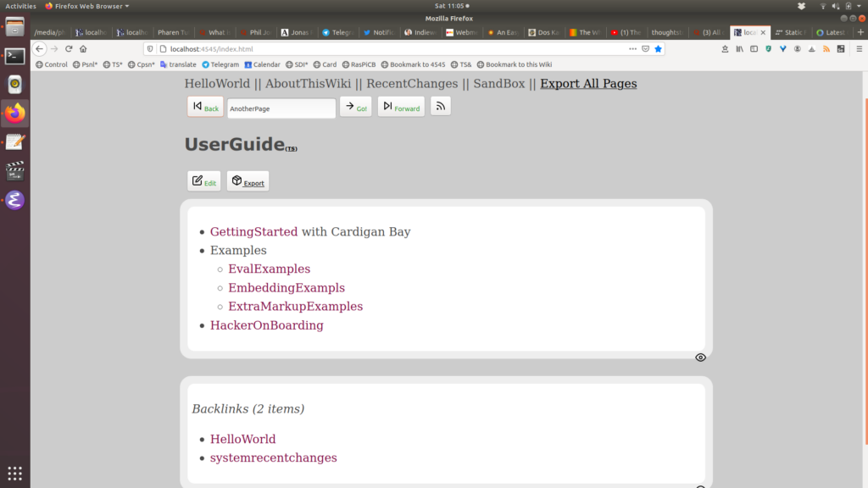The height and width of the screenshot is (488, 868).
Task: Click the Dropbox tray icon
Action: pyautogui.click(x=801, y=6)
